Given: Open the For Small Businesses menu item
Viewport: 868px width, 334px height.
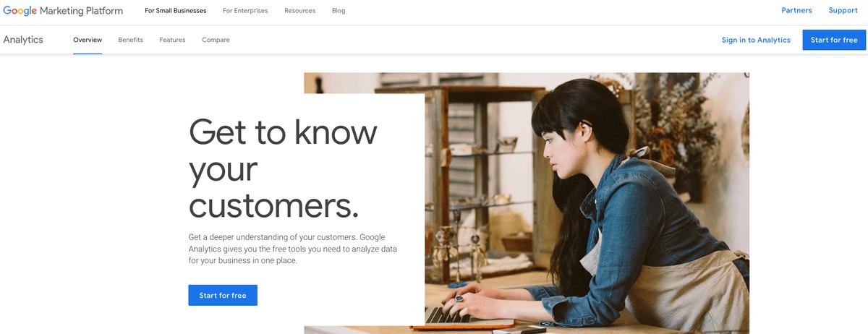Looking at the screenshot, I should 176,11.
